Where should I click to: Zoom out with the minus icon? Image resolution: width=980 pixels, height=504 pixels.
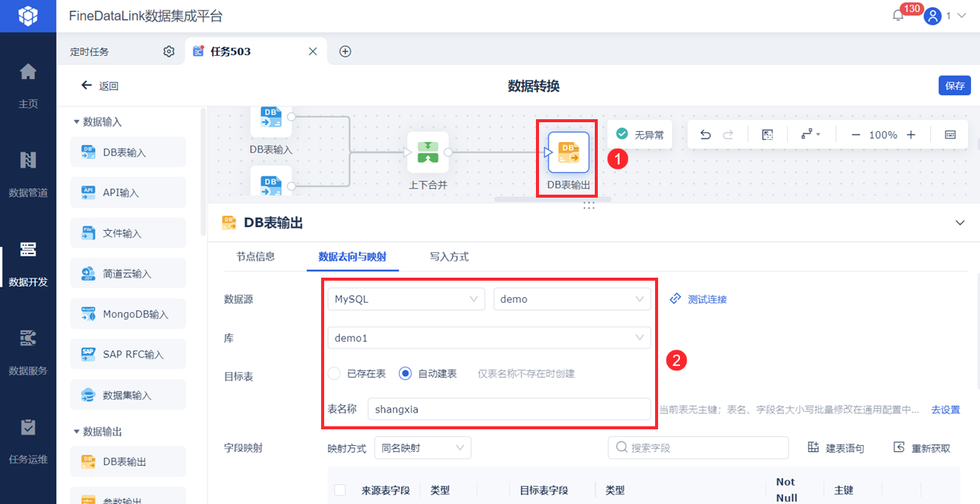click(x=856, y=134)
